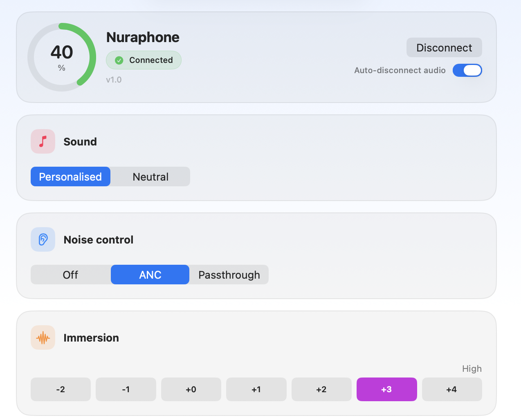
Task: Click the Sound section heading
Action: click(x=80, y=142)
